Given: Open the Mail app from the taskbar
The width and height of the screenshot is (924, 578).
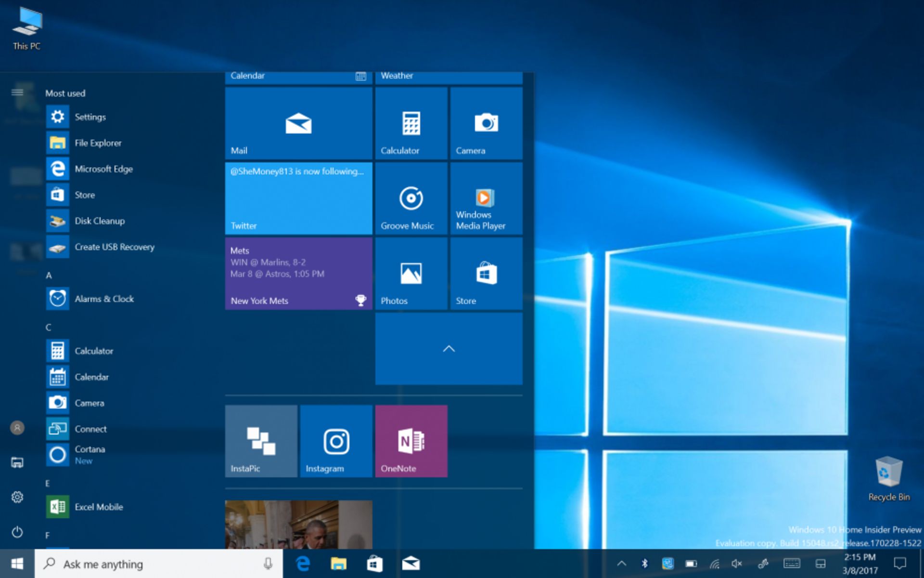Looking at the screenshot, I should pos(411,564).
